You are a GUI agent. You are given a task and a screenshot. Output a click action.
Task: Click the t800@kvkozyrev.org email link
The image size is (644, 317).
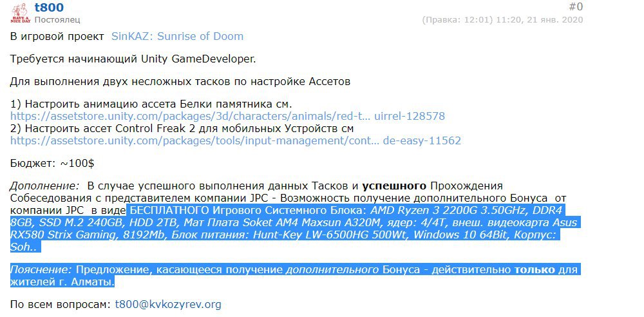coord(168,305)
